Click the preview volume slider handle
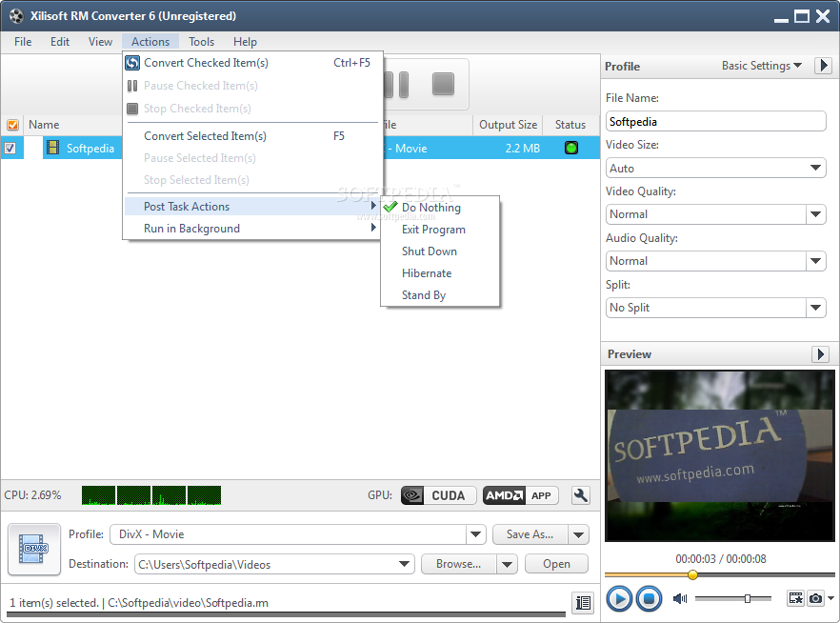Viewport: 840px width, 623px height. (x=748, y=598)
